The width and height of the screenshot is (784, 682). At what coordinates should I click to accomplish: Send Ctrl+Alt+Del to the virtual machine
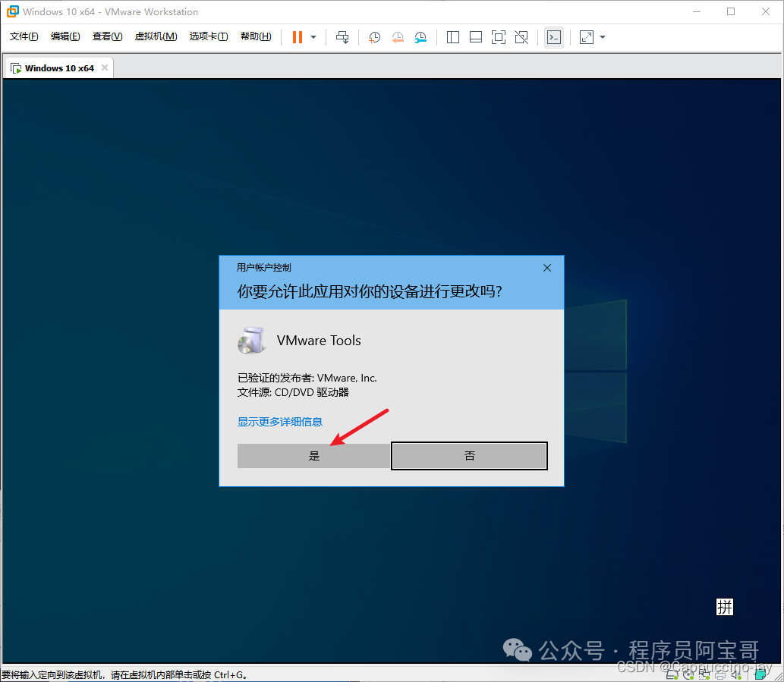342,37
